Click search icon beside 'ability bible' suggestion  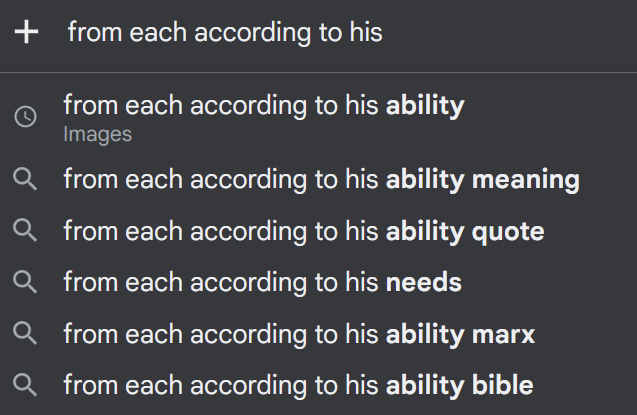tap(26, 384)
